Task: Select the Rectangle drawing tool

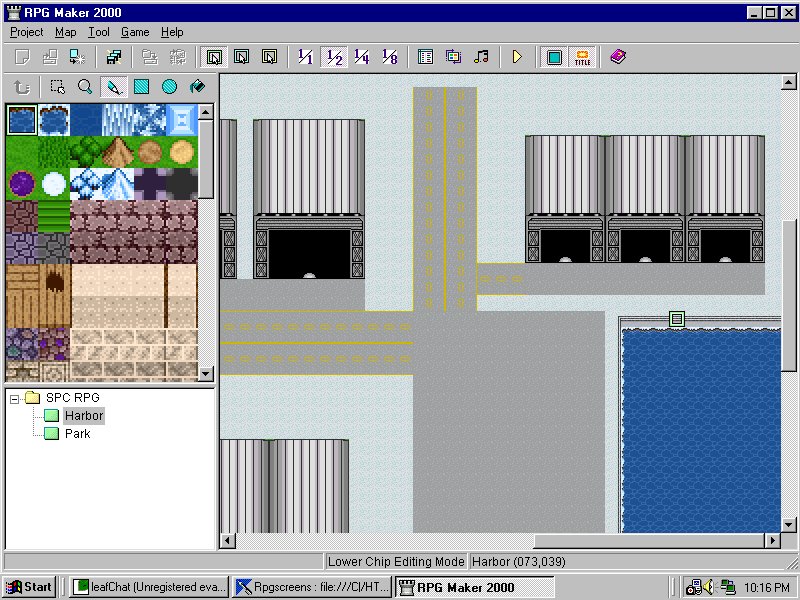Action: pos(141,87)
